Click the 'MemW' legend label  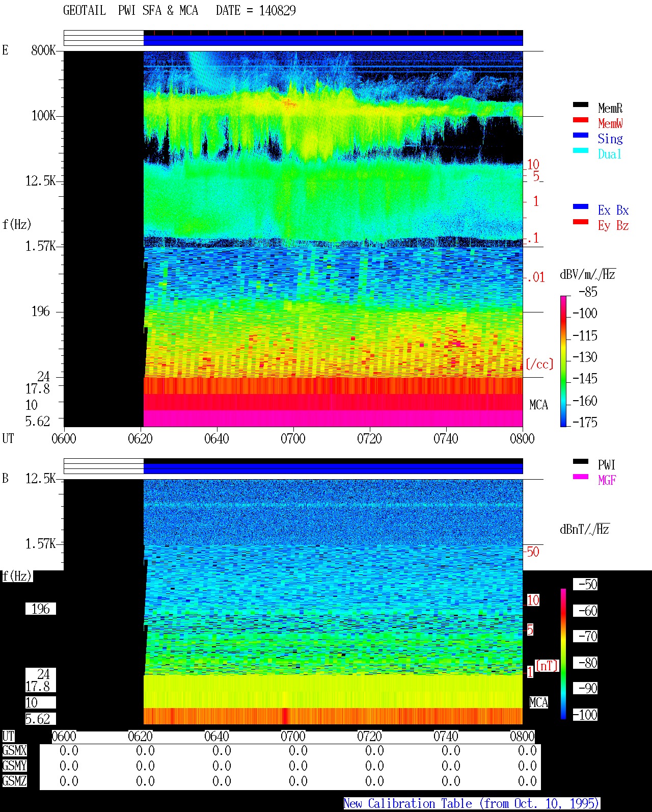(610, 123)
